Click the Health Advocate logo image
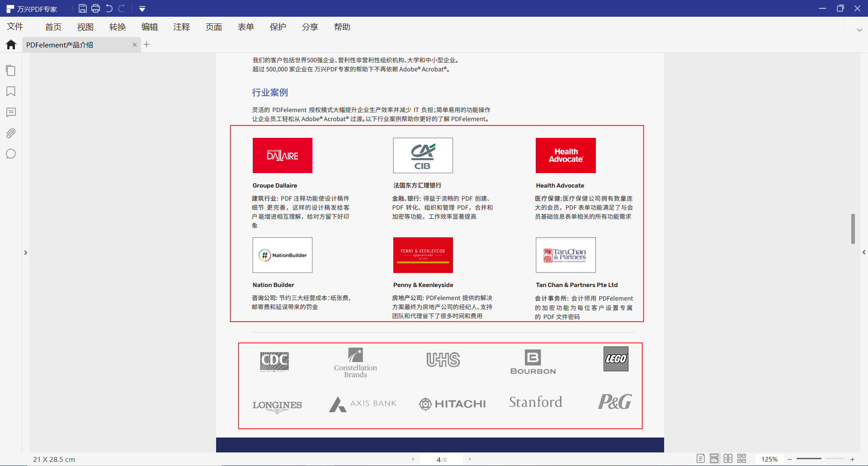The width and height of the screenshot is (868, 466). click(x=566, y=155)
